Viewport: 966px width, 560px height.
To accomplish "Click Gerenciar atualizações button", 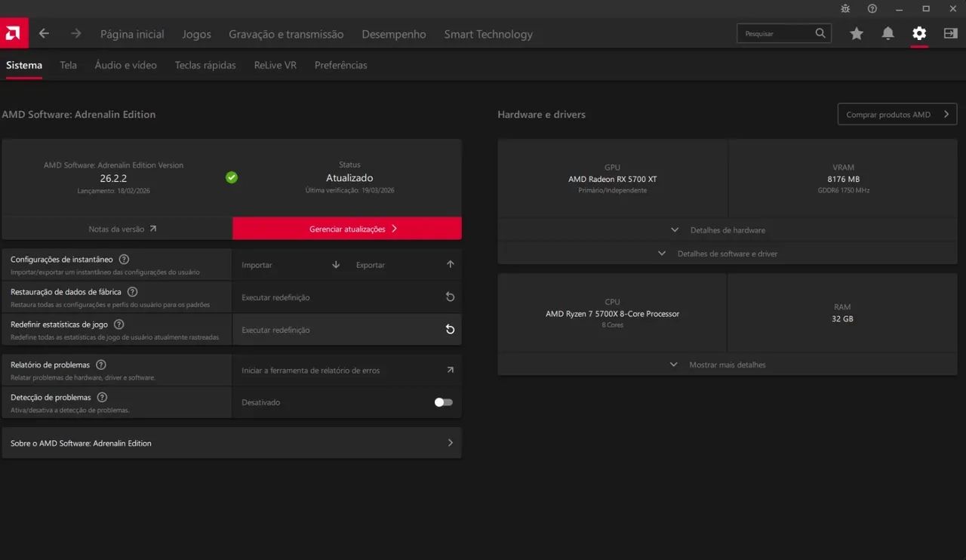I will pos(347,229).
